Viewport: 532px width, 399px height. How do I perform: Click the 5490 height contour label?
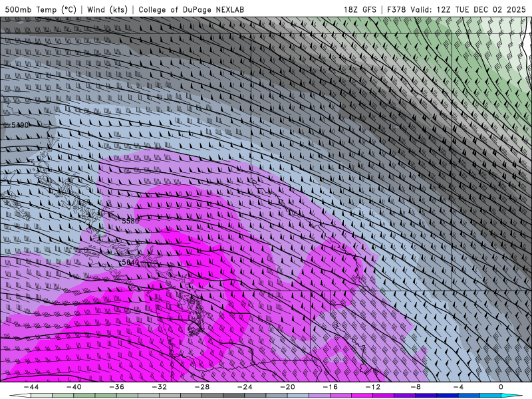(x=20, y=125)
